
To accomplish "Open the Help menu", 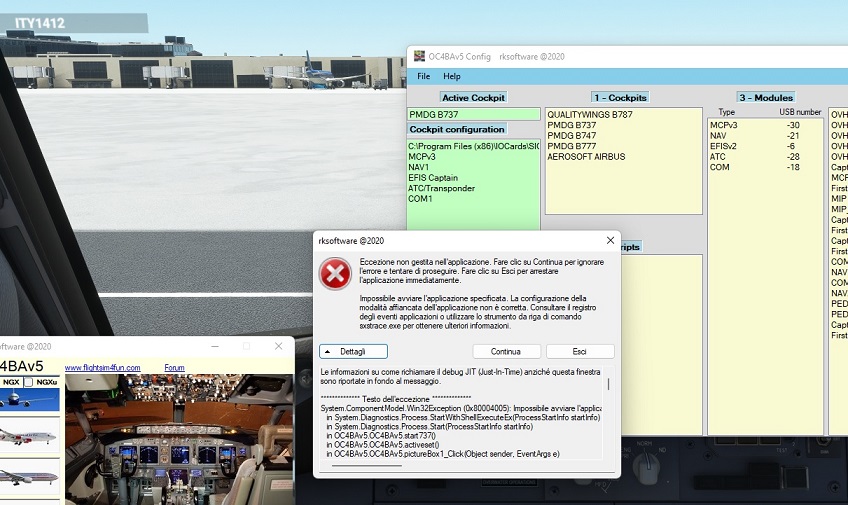I will click(452, 76).
